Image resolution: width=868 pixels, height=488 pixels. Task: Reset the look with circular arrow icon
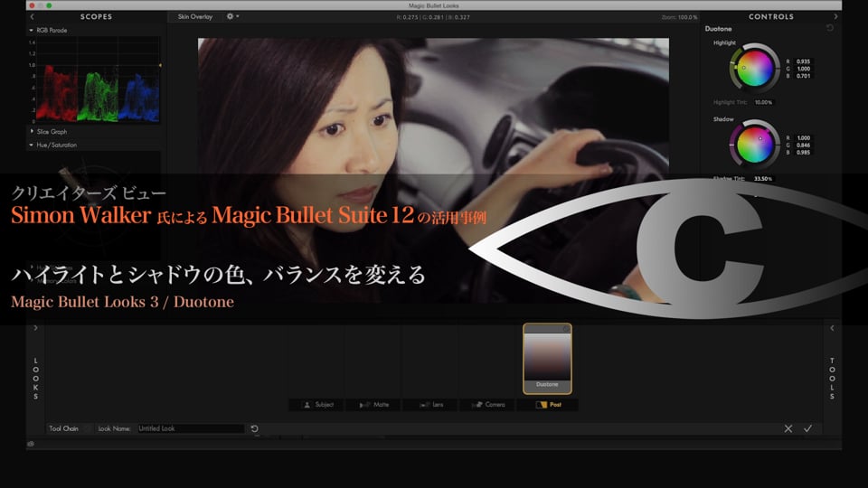pyautogui.click(x=255, y=428)
